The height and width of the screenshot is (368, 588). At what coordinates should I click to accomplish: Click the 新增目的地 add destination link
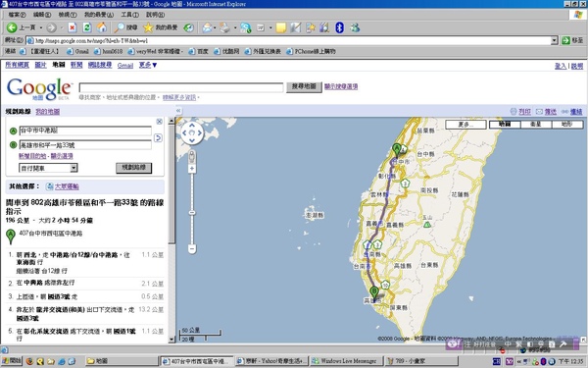point(32,156)
